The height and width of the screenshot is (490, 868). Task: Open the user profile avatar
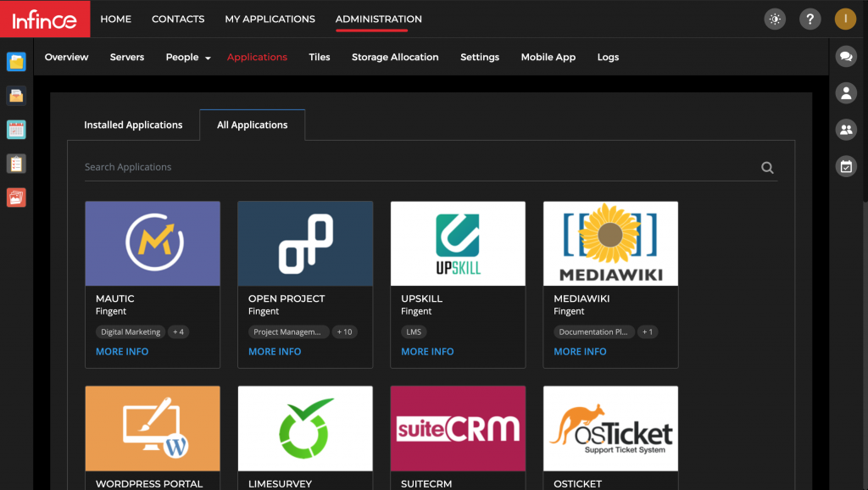pos(845,19)
